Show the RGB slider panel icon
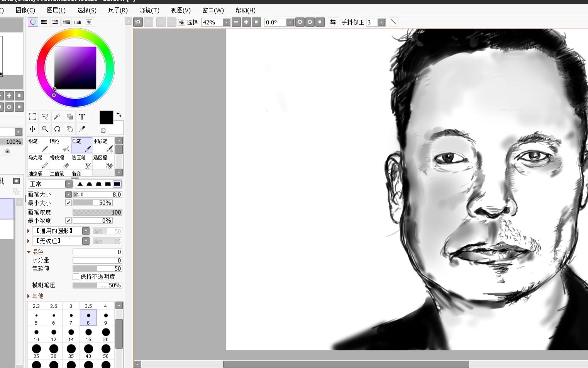The image size is (588, 368). pos(44,22)
